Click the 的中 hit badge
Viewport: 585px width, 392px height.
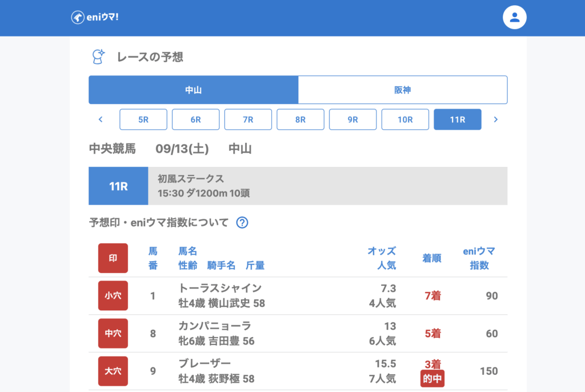point(432,378)
